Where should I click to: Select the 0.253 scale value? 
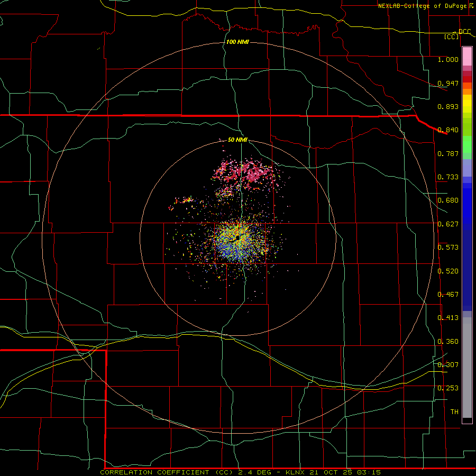(448, 388)
